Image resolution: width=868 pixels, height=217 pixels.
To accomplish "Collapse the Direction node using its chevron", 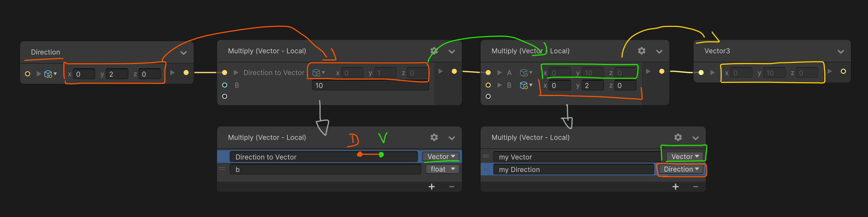I will (184, 53).
